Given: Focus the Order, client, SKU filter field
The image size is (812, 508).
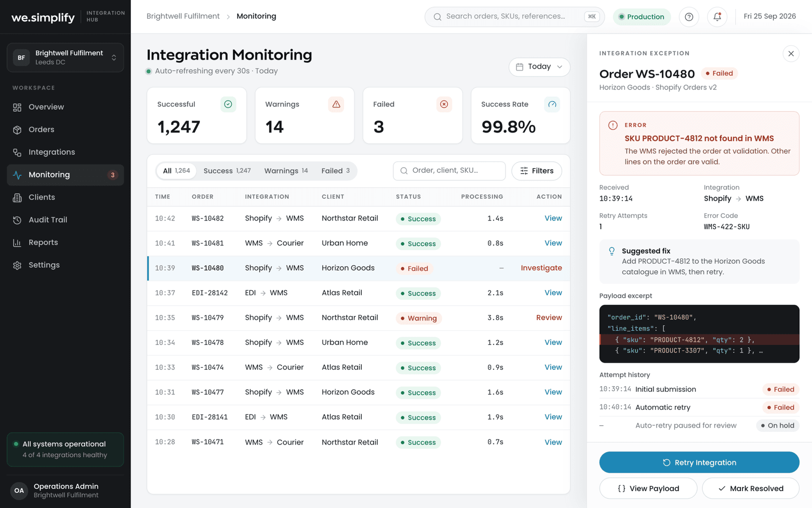Looking at the screenshot, I should [x=449, y=171].
